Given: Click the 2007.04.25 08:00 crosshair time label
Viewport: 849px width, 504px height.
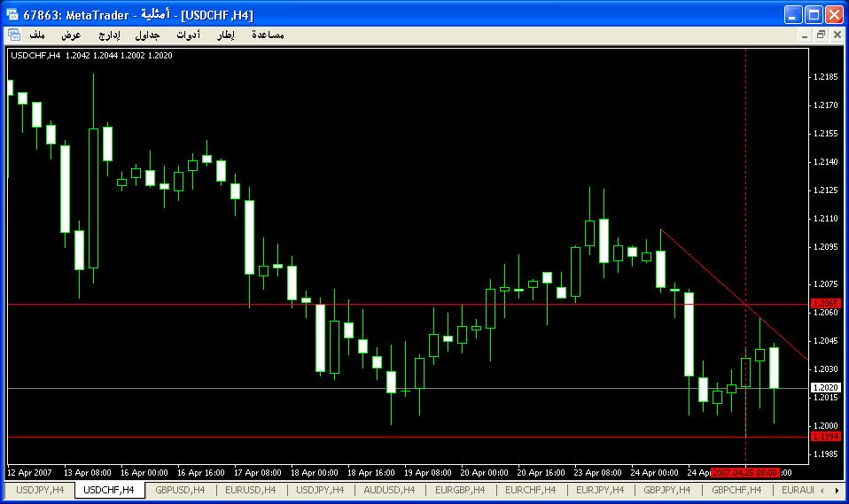Looking at the screenshot, I should pyautogui.click(x=745, y=473).
